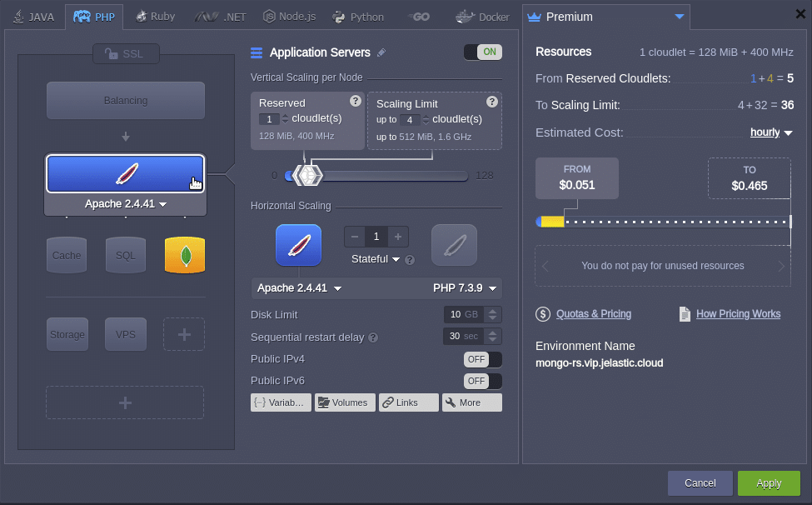Click the blue Apache horizontal scaling icon
This screenshot has height=505, width=812.
[298, 245]
